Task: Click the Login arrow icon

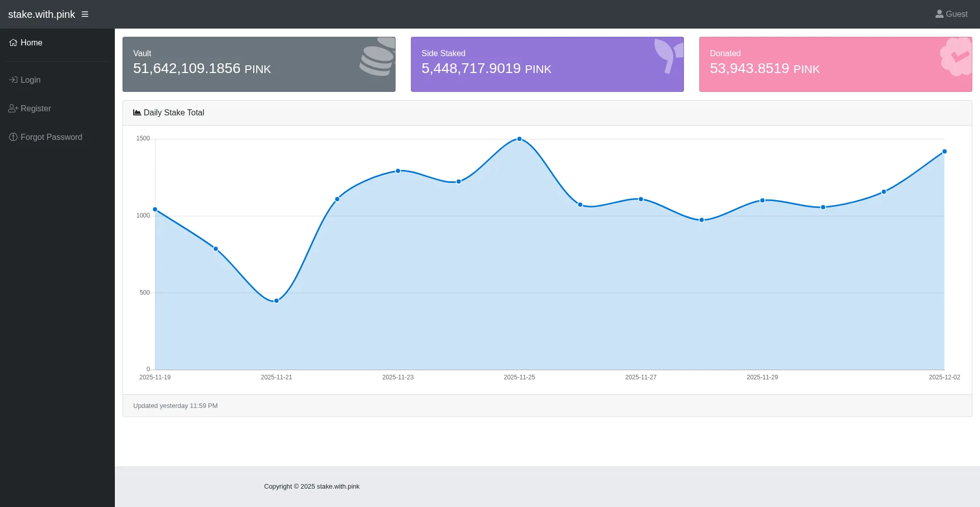Action: click(x=13, y=80)
